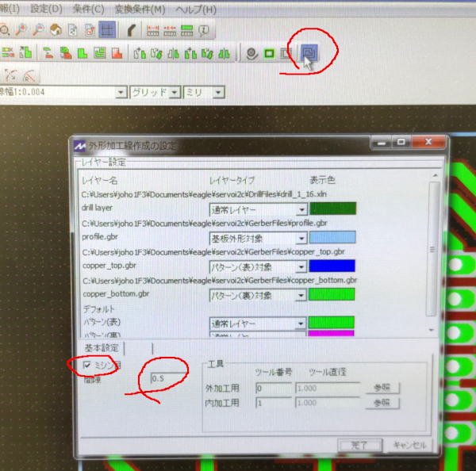
Task: Click the page with red checkmark icon
Action: (x=90, y=30)
